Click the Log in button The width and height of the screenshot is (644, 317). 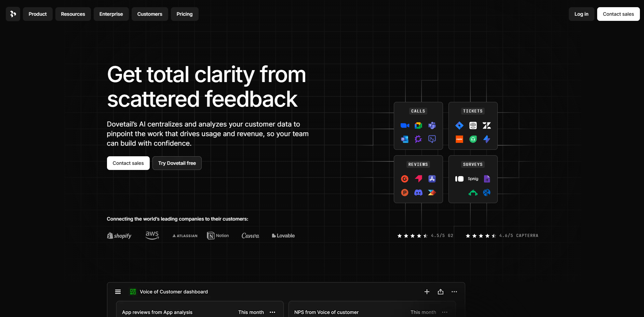(581, 14)
